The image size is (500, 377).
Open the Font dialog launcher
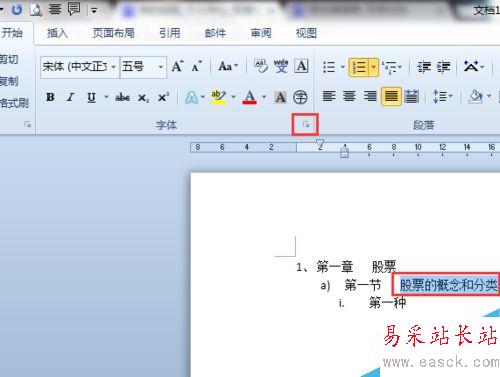click(x=305, y=124)
